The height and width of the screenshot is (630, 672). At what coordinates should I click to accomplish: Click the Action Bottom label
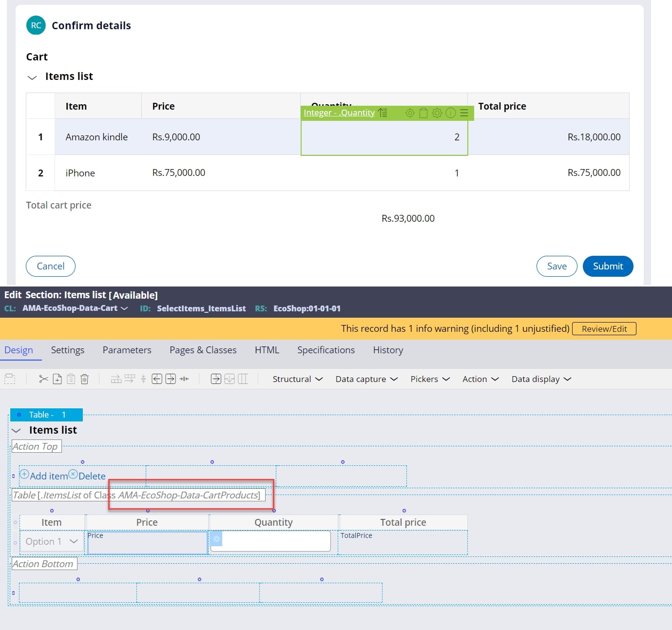(x=44, y=564)
